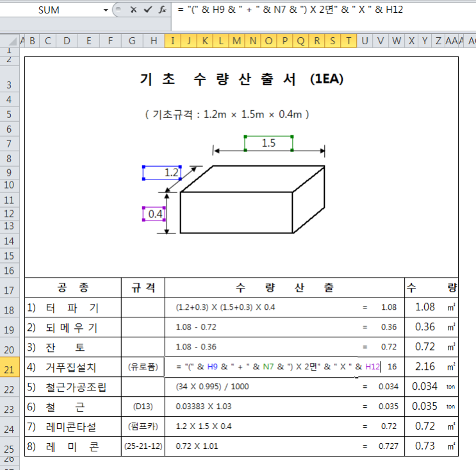Click calculation text 1.08 - 0.72

click(196, 327)
